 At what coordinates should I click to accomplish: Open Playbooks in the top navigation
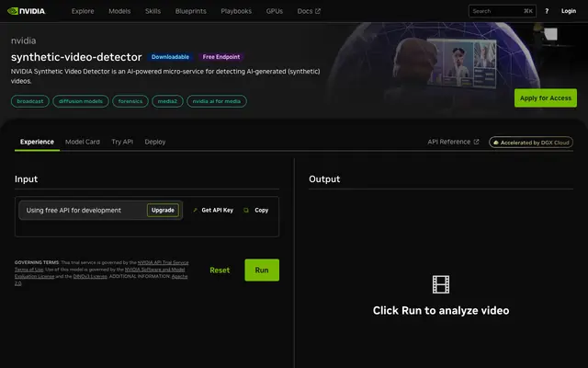pyautogui.click(x=236, y=11)
